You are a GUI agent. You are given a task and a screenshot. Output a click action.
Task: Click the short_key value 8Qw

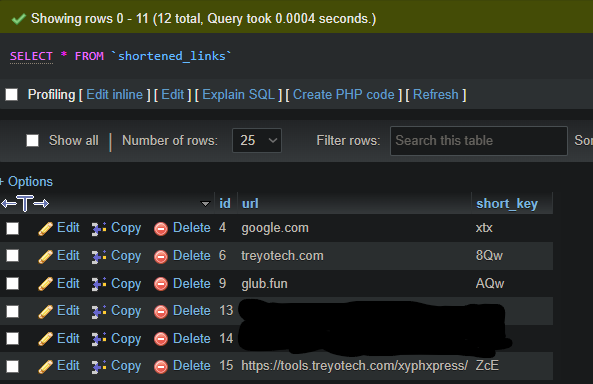point(489,256)
